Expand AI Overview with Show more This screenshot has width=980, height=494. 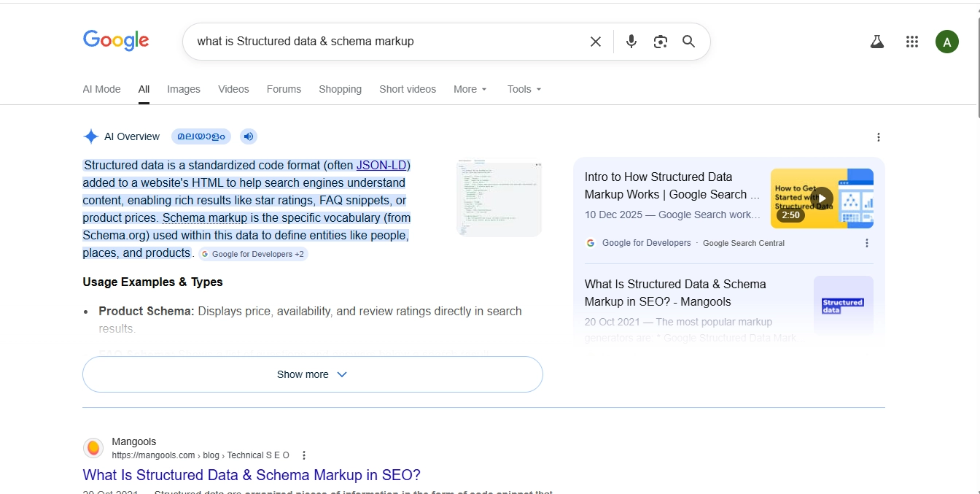313,374
